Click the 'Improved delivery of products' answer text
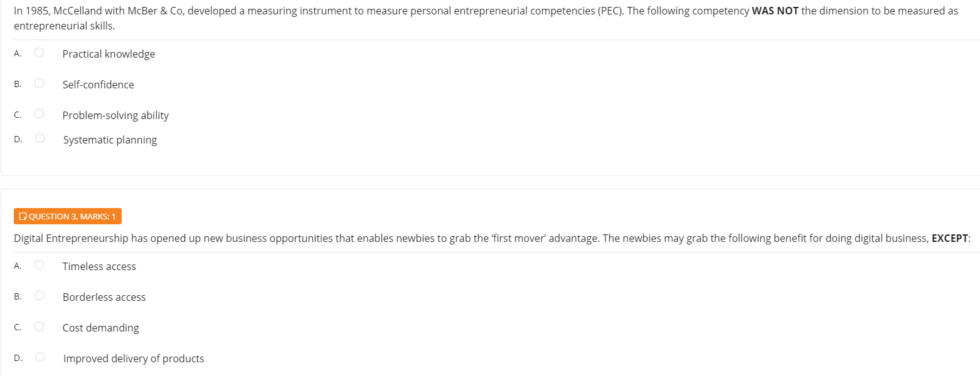Viewport: 980px width, 376px height. 134,358
